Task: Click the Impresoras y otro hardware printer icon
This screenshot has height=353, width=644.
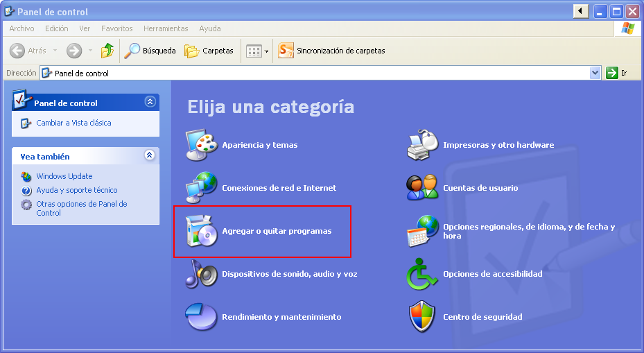Action: pyautogui.click(x=422, y=145)
